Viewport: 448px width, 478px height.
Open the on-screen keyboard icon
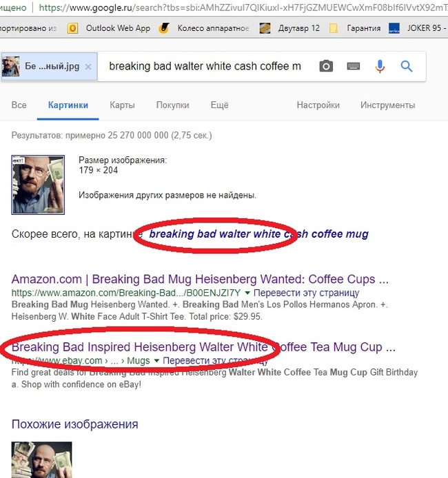(354, 66)
